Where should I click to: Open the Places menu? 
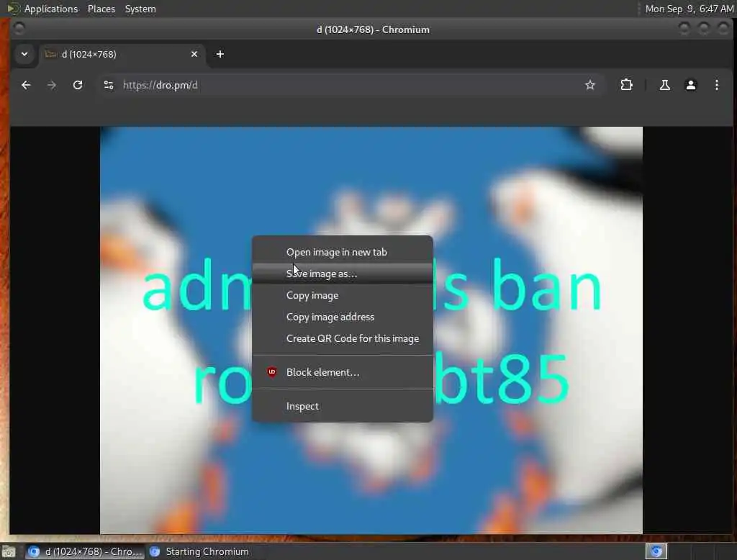click(101, 9)
